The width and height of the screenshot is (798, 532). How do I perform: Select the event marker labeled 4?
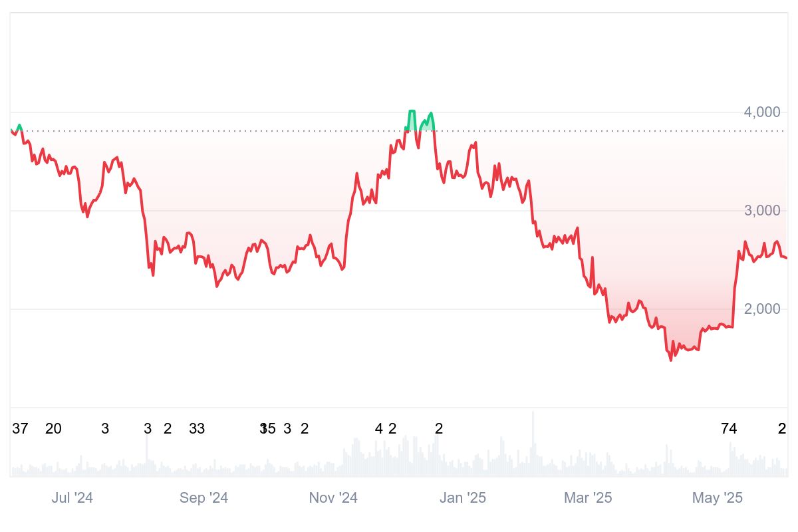point(379,429)
